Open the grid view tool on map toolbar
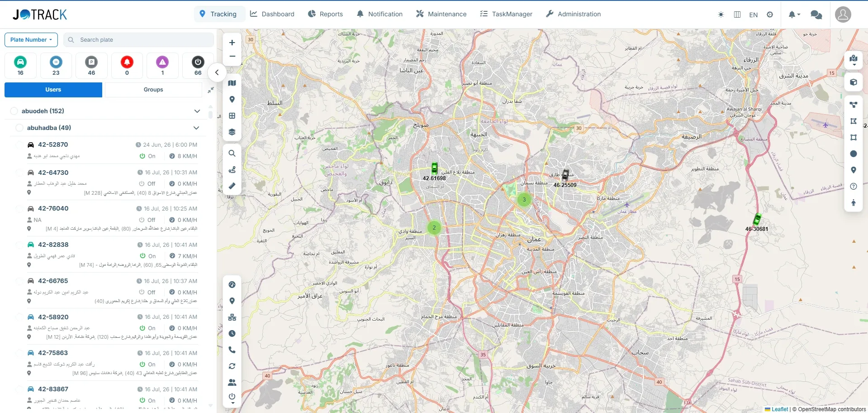The width and height of the screenshot is (868, 413). 232,116
